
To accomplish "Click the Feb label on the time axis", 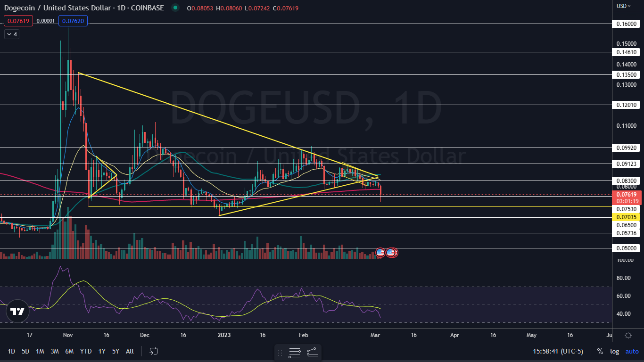I will pyautogui.click(x=304, y=335).
